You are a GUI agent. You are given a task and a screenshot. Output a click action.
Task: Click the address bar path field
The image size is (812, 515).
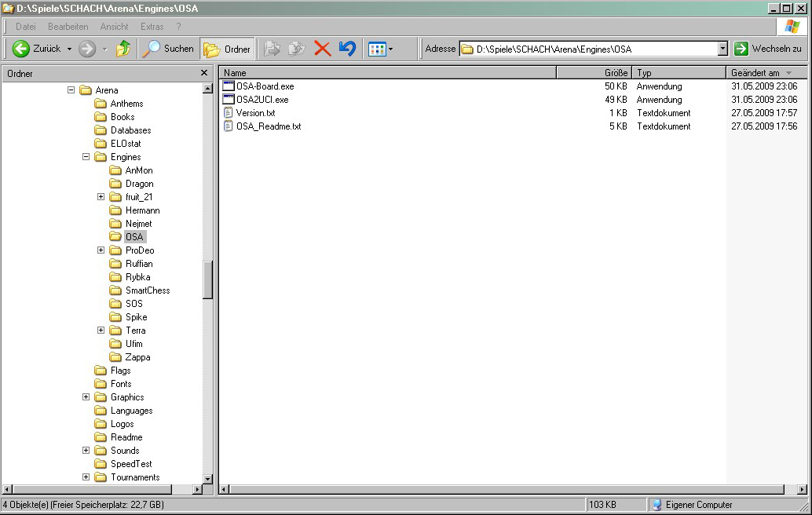(588, 49)
